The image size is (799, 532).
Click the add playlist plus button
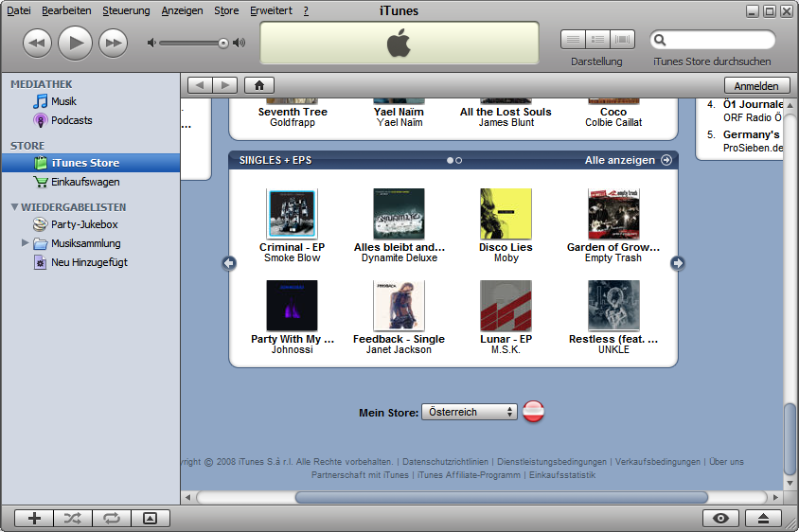[x=35, y=518]
